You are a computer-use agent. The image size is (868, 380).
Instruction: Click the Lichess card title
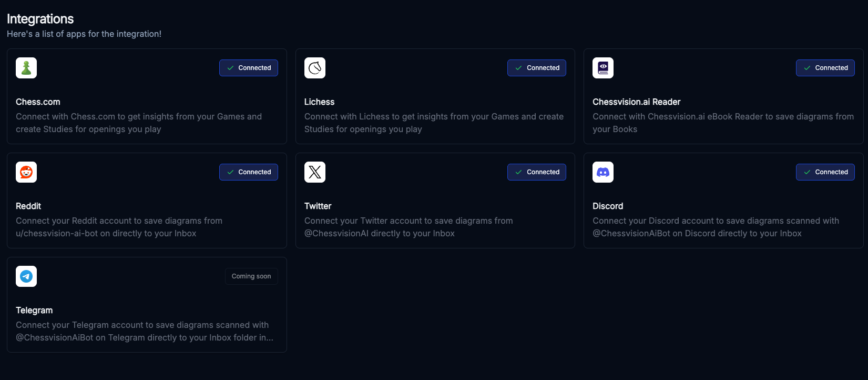[319, 102]
